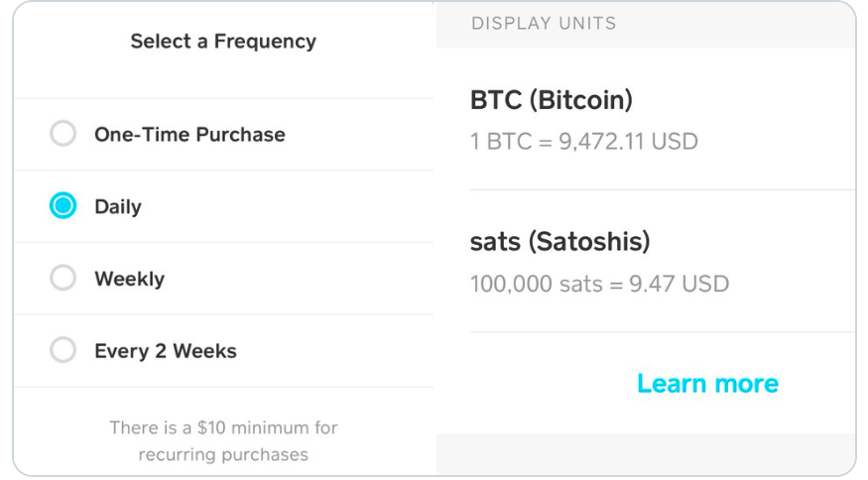Open the Learn more link
The height and width of the screenshot is (480, 868).
click(x=707, y=383)
